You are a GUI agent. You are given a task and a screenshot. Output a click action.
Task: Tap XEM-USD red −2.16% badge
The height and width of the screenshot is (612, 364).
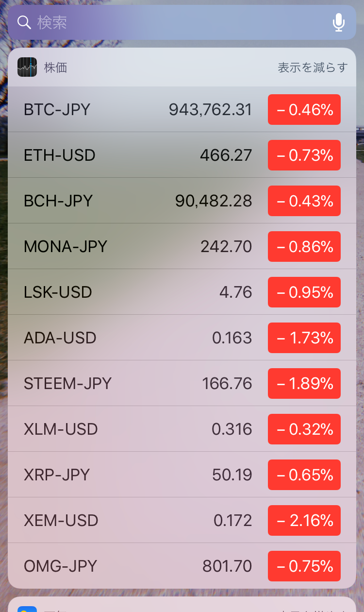point(304,521)
